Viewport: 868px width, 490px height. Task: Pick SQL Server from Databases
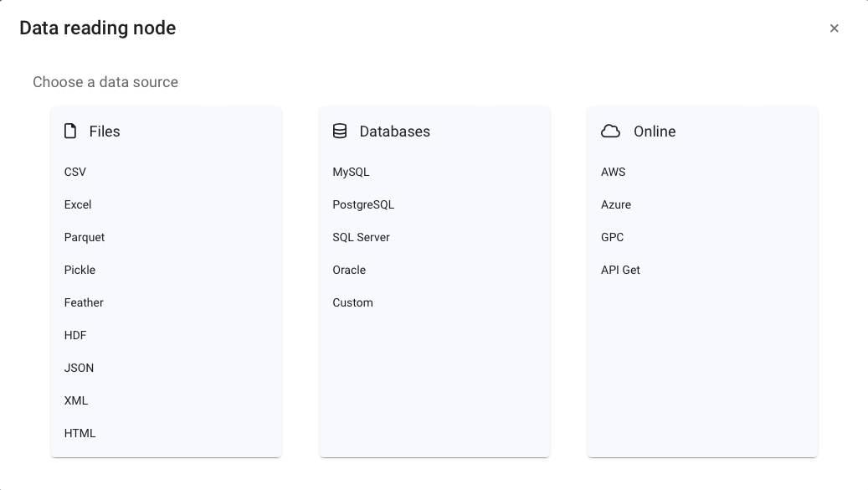click(x=361, y=238)
